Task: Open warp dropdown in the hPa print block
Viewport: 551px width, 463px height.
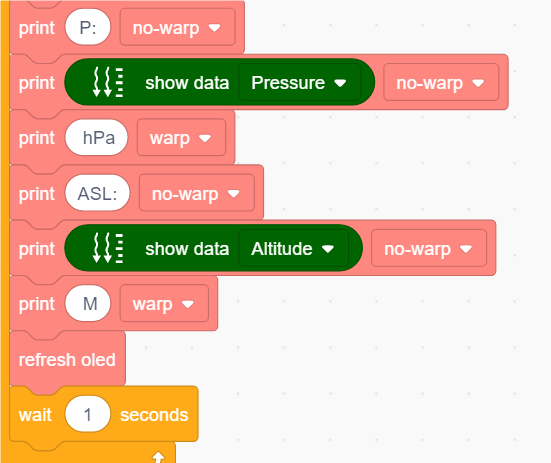Action: pos(181,138)
